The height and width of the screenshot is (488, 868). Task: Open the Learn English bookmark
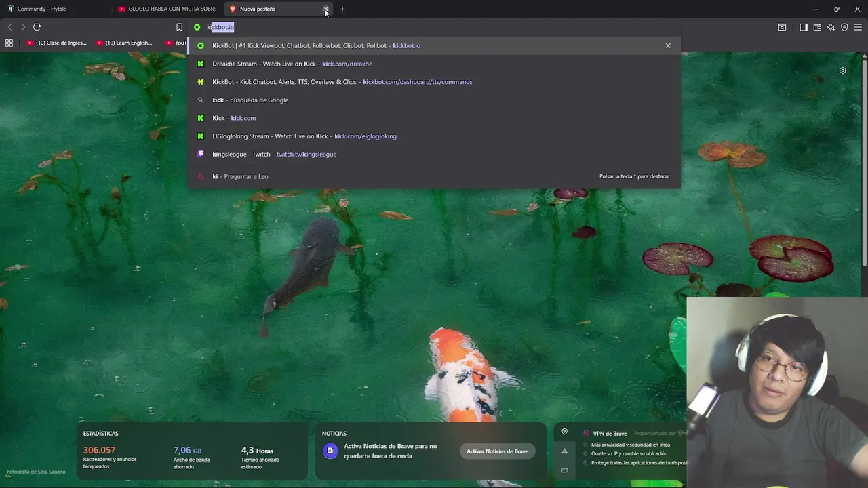click(x=125, y=43)
